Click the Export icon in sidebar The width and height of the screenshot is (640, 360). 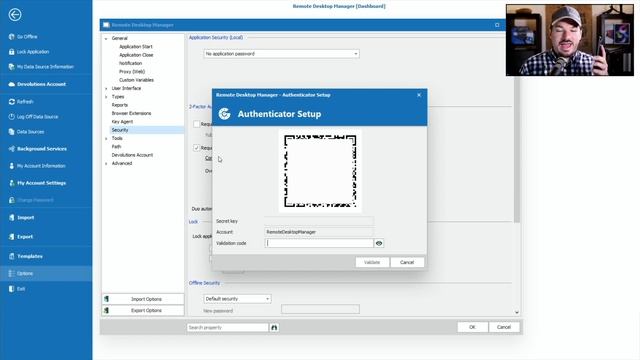click(11, 237)
